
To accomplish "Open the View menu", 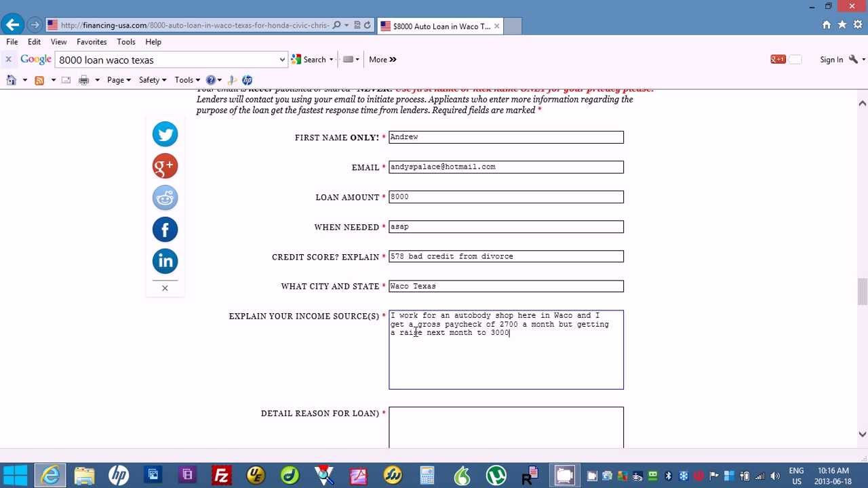I will pos(59,42).
